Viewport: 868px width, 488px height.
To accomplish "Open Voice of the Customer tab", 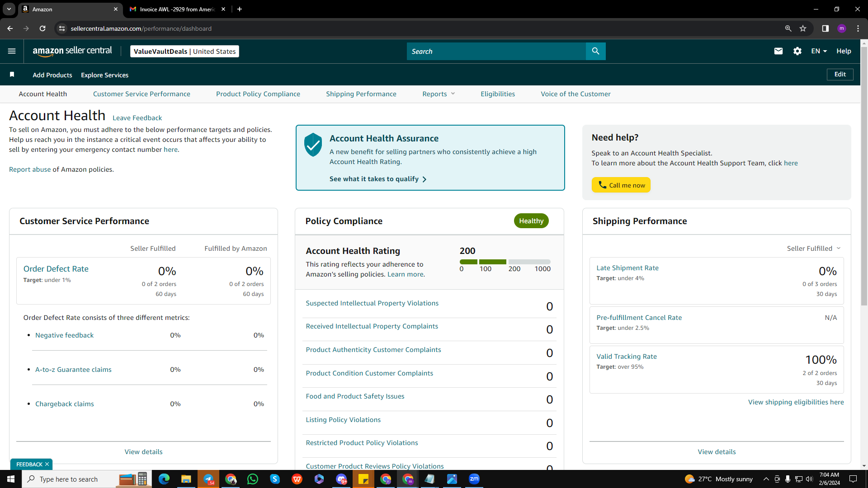I will point(576,94).
